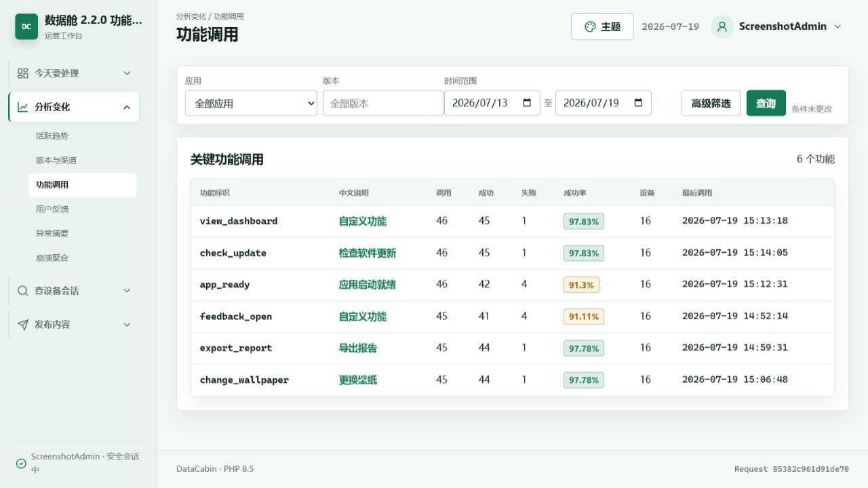
Task: Open the ScreenshotAdmin account dropdown arrow
Action: (837, 26)
